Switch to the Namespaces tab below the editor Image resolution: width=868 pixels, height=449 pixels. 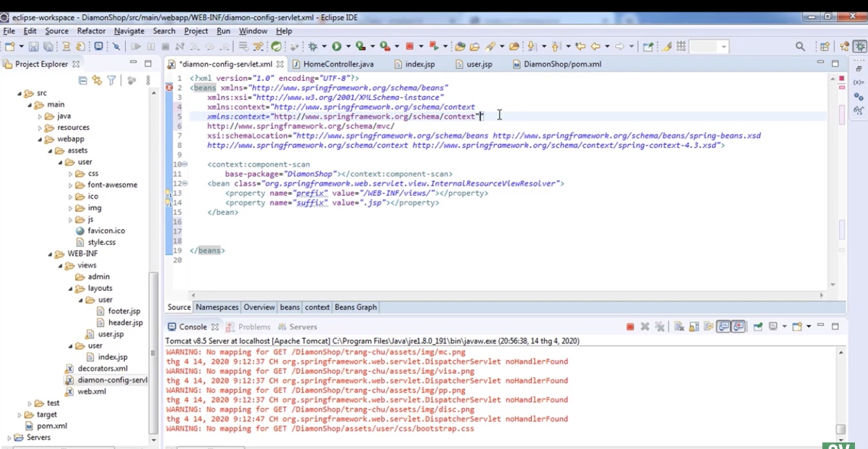point(217,307)
